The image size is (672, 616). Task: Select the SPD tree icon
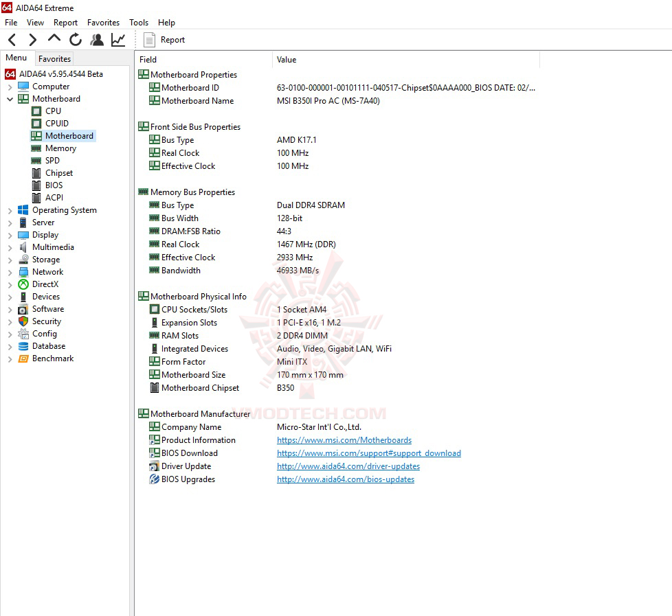coord(36,161)
